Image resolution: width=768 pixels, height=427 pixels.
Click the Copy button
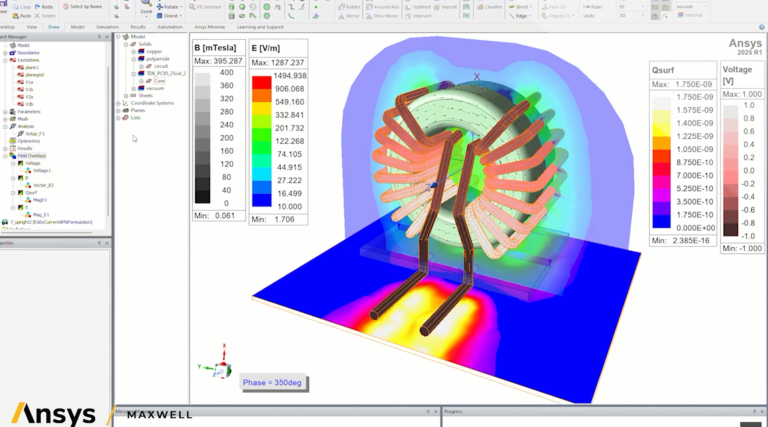(22, 7)
